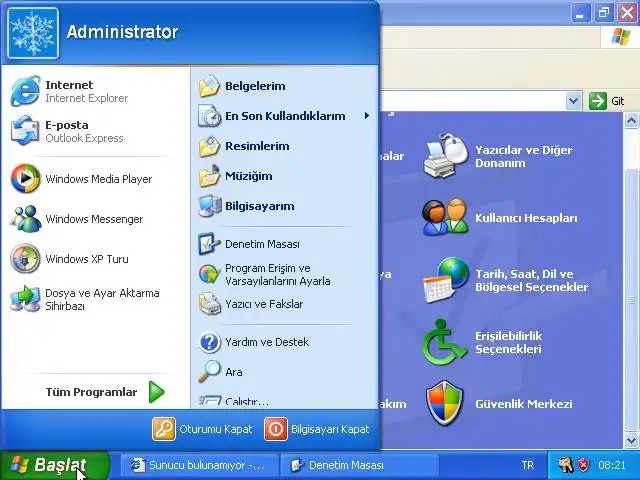Open Kullanıcı Hesapları category icon
Viewport: 640px width, 480px height.
(x=445, y=218)
